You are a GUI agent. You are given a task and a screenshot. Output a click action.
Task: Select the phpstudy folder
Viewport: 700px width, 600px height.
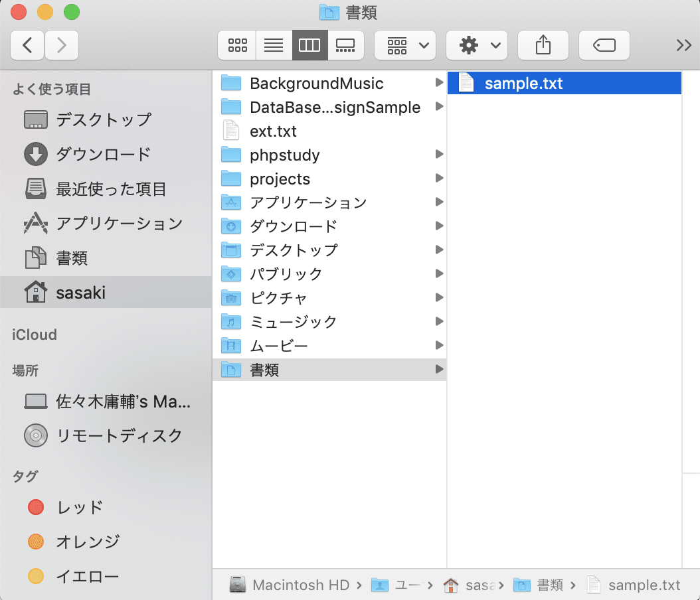pos(329,155)
